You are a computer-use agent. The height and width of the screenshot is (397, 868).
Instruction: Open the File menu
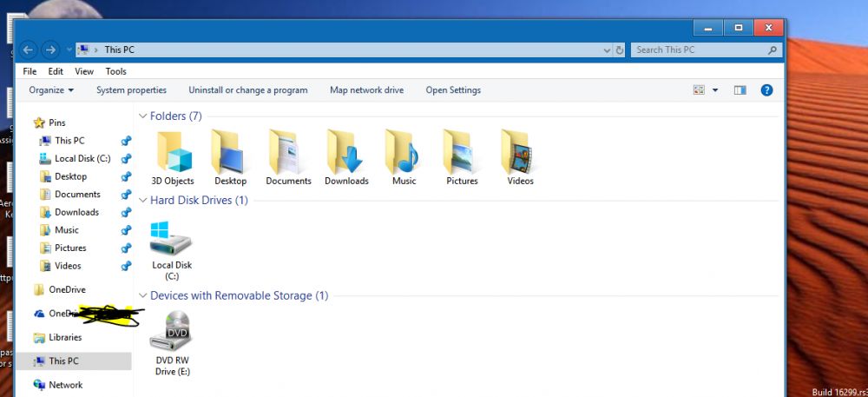point(30,71)
